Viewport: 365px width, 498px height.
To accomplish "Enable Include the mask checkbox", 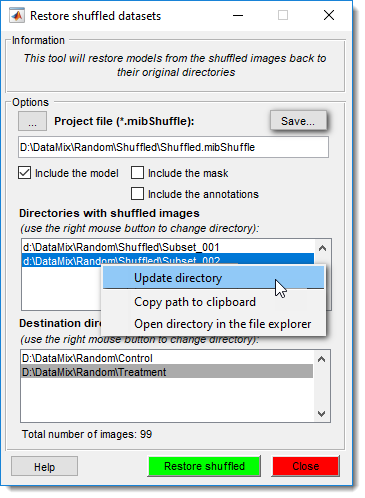I will tap(137, 173).
